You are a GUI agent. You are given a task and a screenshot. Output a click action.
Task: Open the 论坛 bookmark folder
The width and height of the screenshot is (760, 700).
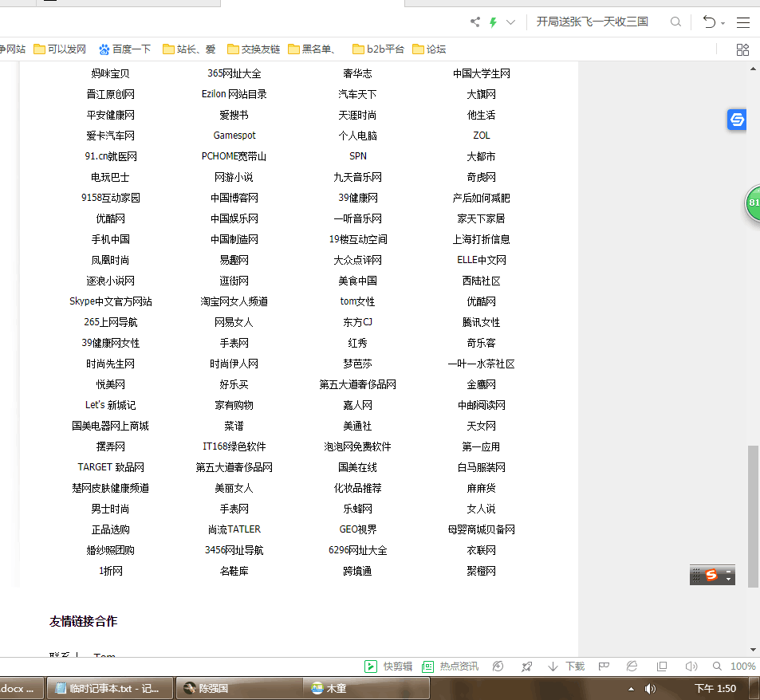(x=429, y=49)
